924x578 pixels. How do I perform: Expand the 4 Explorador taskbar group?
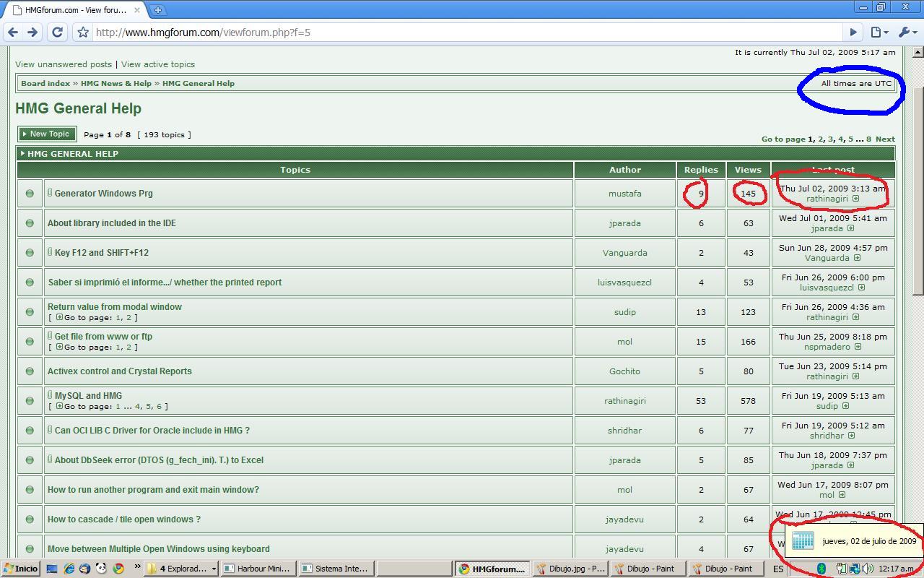(183, 569)
